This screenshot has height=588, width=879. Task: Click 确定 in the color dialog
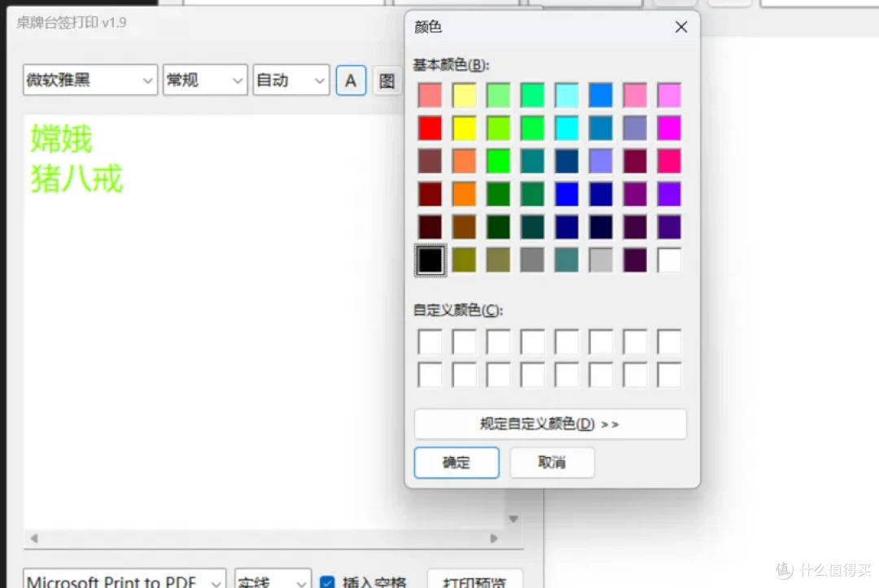(x=457, y=463)
